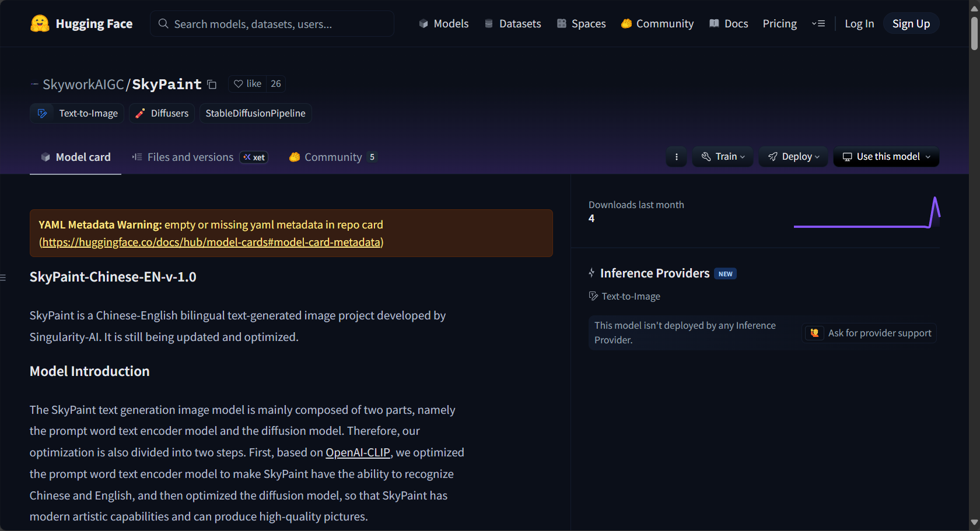Image resolution: width=980 pixels, height=531 pixels.
Task: Click the search magnifier icon
Action: click(163, 23)
